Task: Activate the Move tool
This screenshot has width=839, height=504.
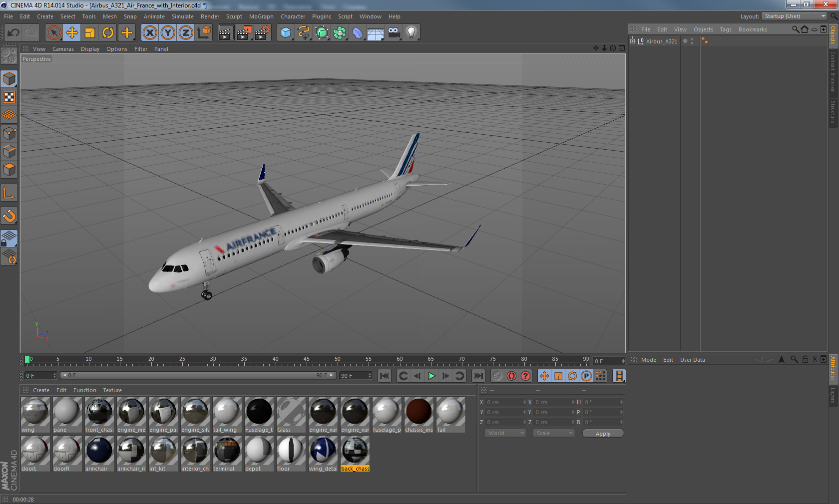Action: click(x=72, y=33)
